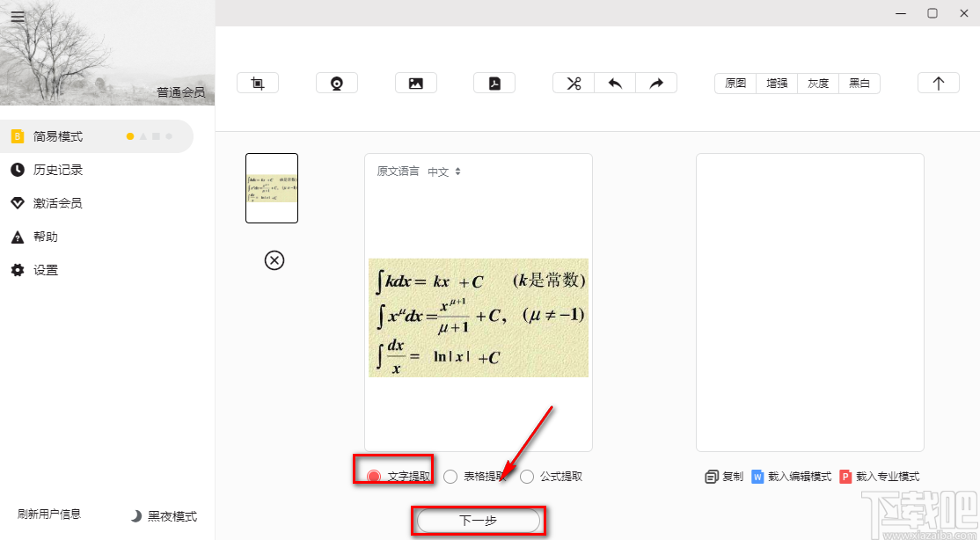Maximize the application window

coord(932,13)
